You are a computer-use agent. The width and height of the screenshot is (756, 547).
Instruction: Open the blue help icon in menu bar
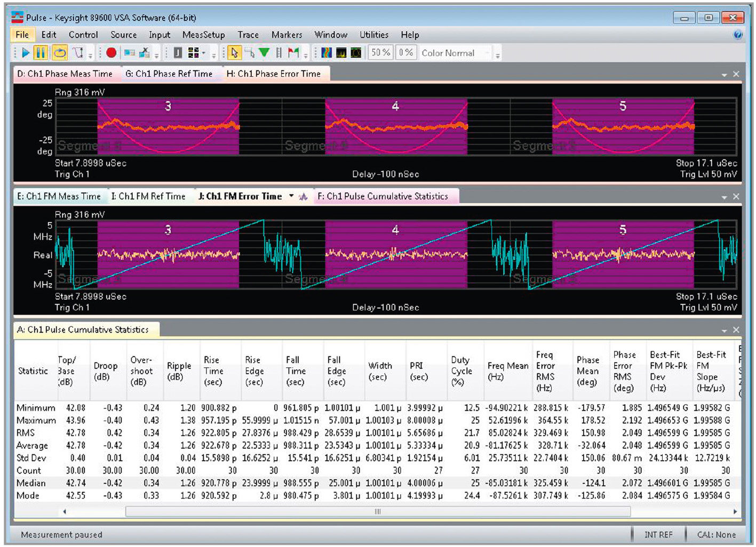click(738, 35)
